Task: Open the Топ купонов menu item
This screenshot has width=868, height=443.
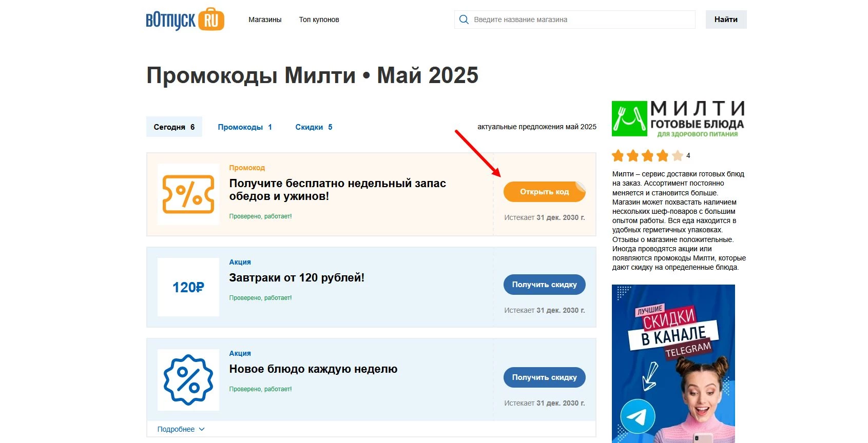Action: pyautogui.click(x=319, y=19)
